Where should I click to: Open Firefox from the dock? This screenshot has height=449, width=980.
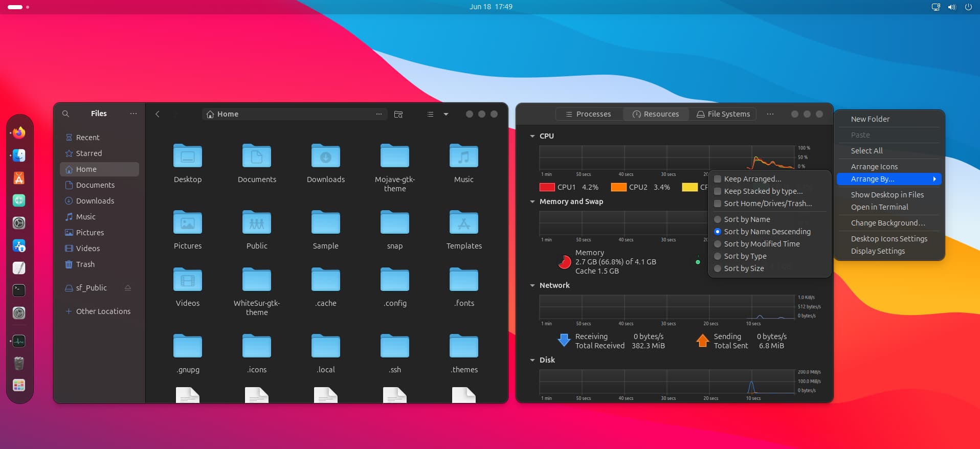coord(19,133)
